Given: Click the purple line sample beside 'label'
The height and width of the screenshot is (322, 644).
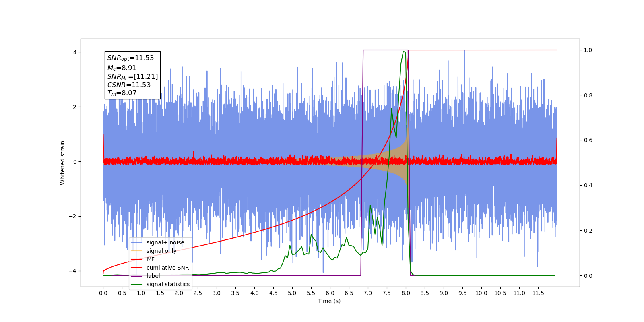Looking at the screenshot, I should pos(137,276).
